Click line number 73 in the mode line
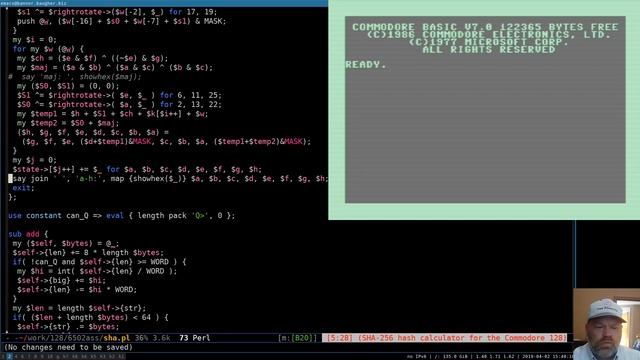 [x=184, y=338]
